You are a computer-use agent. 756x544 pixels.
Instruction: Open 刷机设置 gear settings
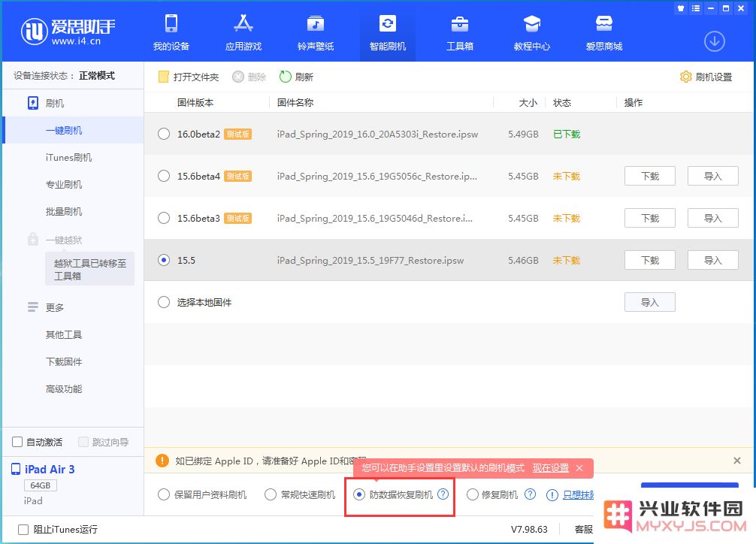(x=706, y=77)
